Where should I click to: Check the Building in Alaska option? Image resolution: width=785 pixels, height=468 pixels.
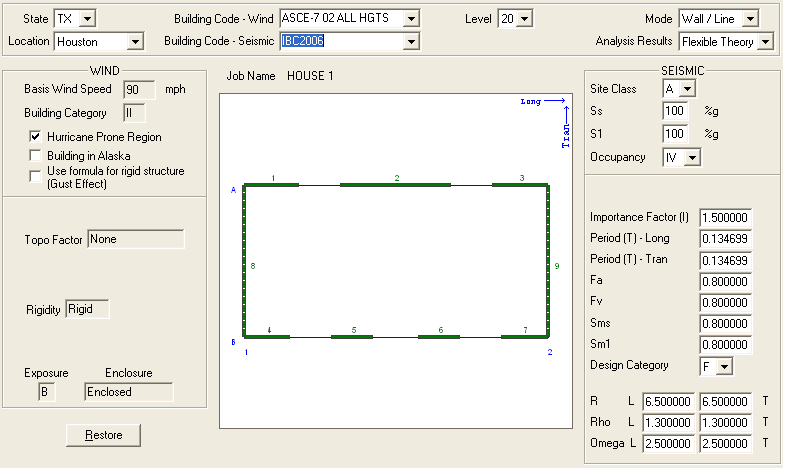pyautogui.click(x=37, y=155)
